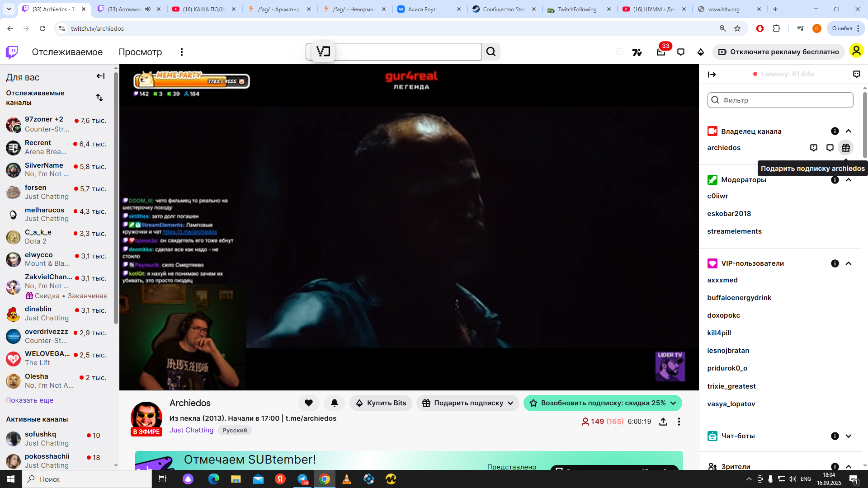Click the Twitch home logo
Viewport: 868px width, 488px height.
tap(12, 52)
